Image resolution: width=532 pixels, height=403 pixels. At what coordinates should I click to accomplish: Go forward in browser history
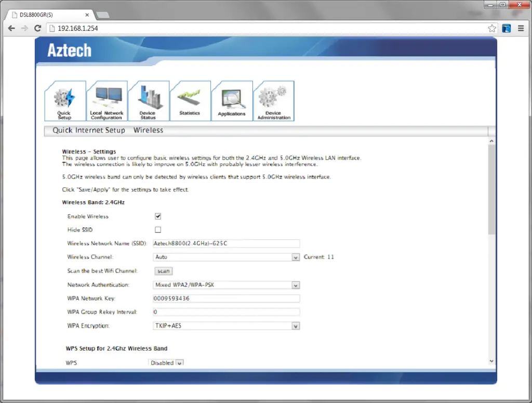pyautogui.click(x=24, y=29)
